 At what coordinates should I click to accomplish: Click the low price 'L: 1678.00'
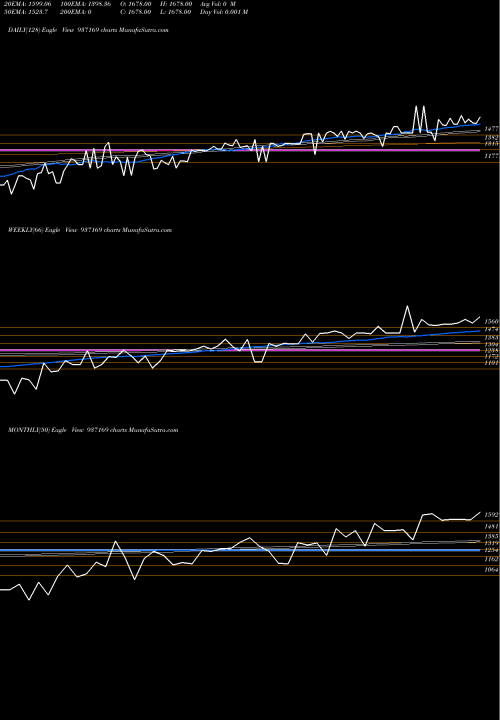point(176,12)
